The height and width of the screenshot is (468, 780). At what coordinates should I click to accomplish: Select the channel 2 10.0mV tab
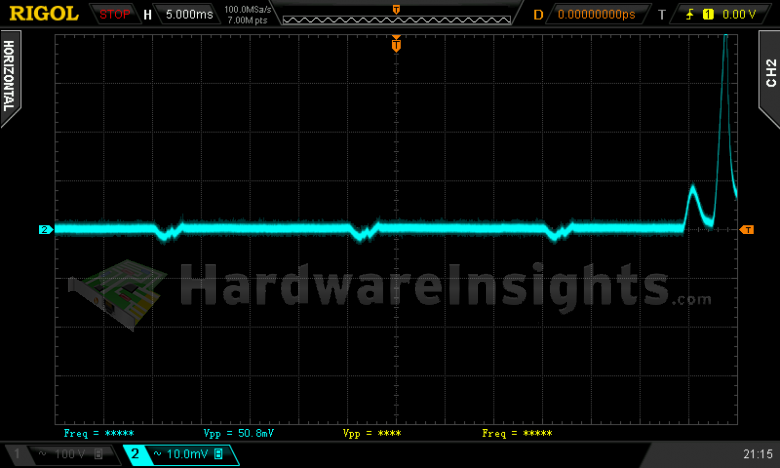click(180, 455)
